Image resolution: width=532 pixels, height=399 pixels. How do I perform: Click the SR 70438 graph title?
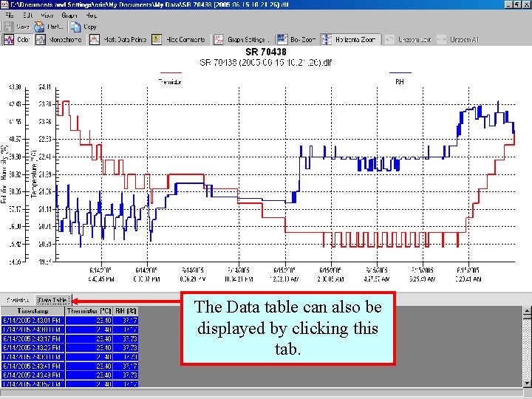[x=266, y=52]
